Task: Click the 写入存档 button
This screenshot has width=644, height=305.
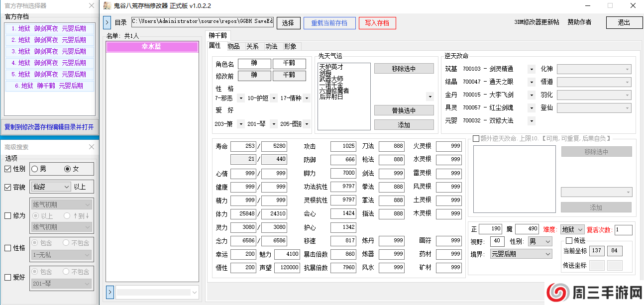Action: (x=377, y=22)
